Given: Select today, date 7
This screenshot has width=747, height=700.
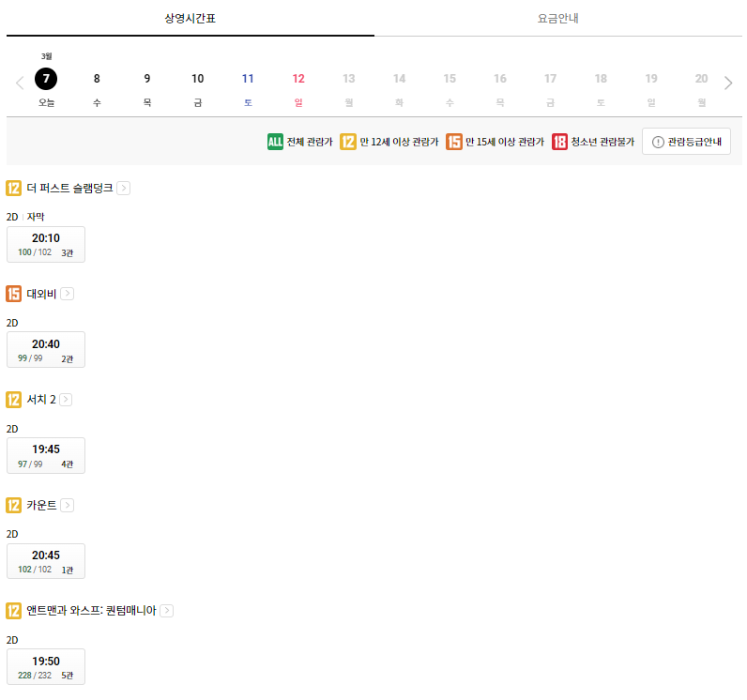Looking at the screenshot, I should coord(46,79).
